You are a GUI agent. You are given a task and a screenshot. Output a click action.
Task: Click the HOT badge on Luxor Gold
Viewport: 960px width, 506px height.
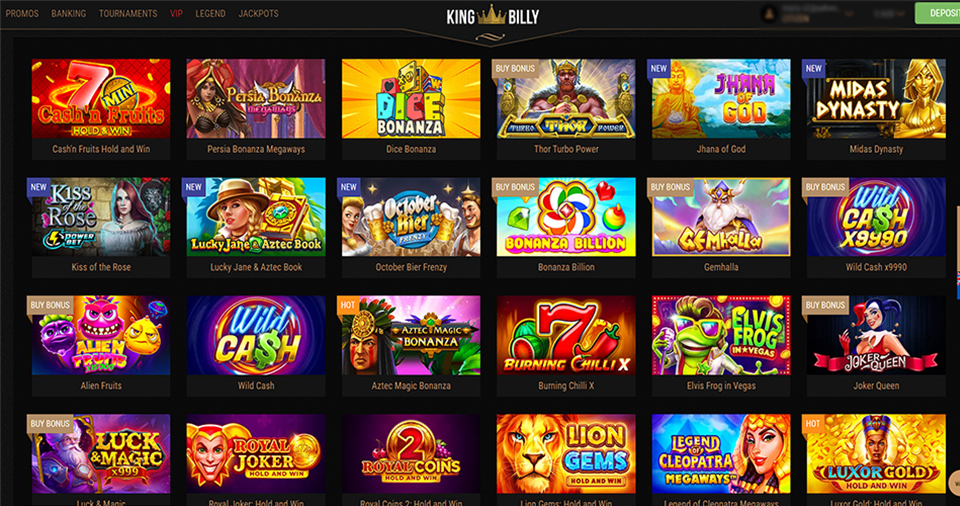(x=813, y=423)
